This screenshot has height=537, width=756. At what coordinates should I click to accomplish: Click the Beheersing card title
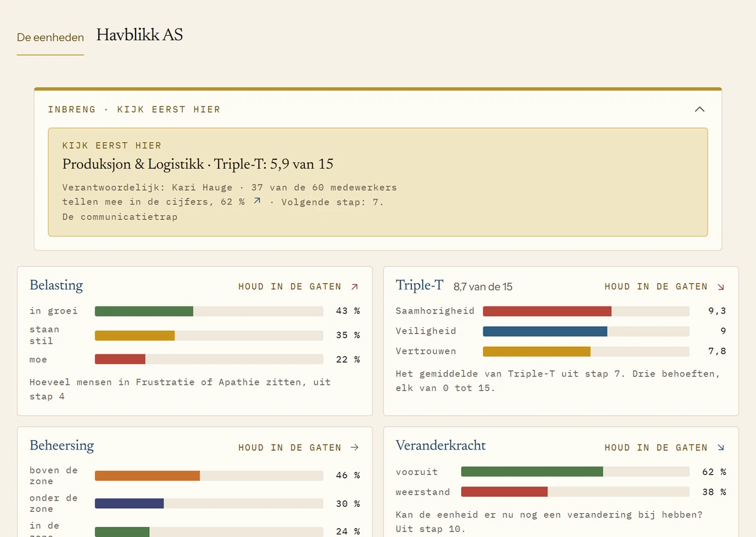62,446
